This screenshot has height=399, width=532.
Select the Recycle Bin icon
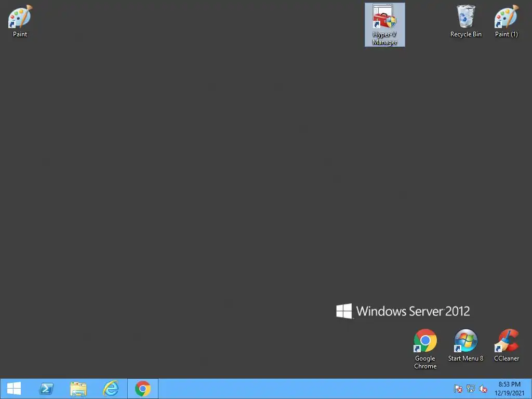click(x=466, y=21)
